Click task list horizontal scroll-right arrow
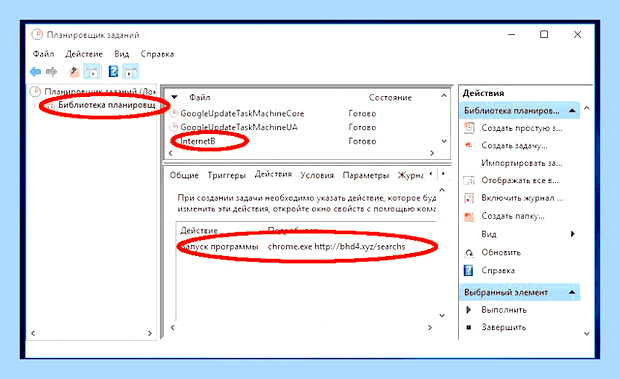This screenshot has height=379, width=620. [432, 153]
